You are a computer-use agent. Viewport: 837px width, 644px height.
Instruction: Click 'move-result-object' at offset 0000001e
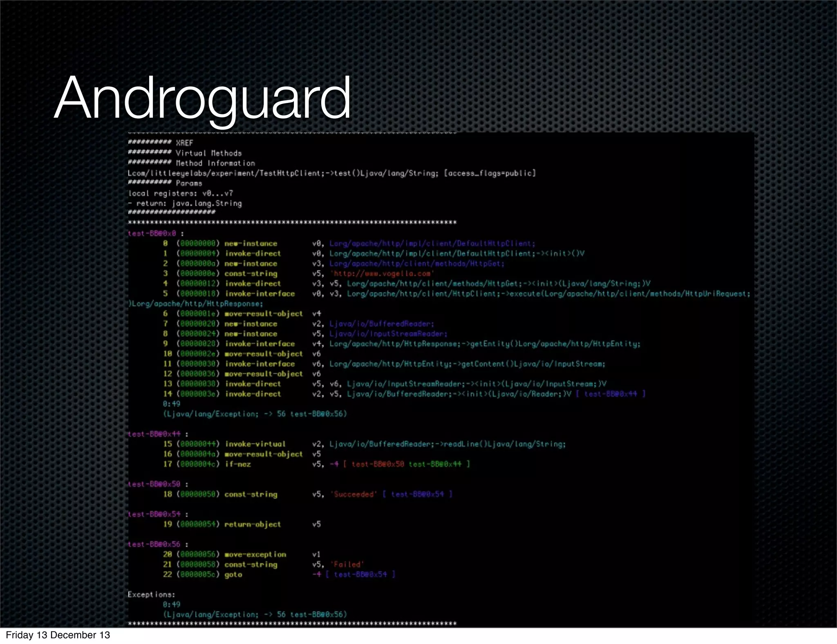point(264,313)
